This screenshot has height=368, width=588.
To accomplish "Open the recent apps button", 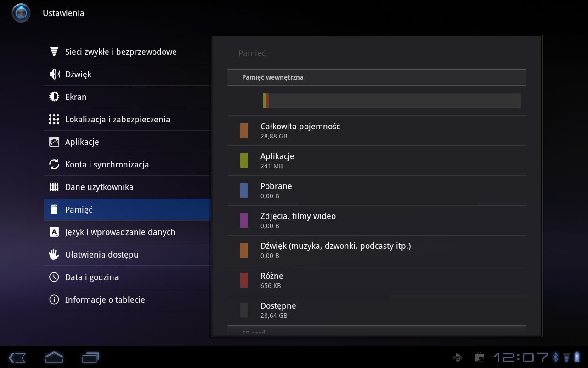I will coord(90,357).
